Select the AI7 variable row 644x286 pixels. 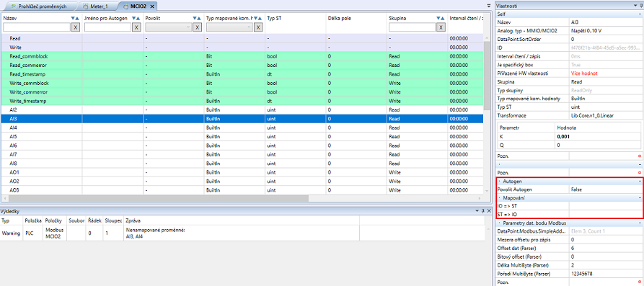(242, 155)
